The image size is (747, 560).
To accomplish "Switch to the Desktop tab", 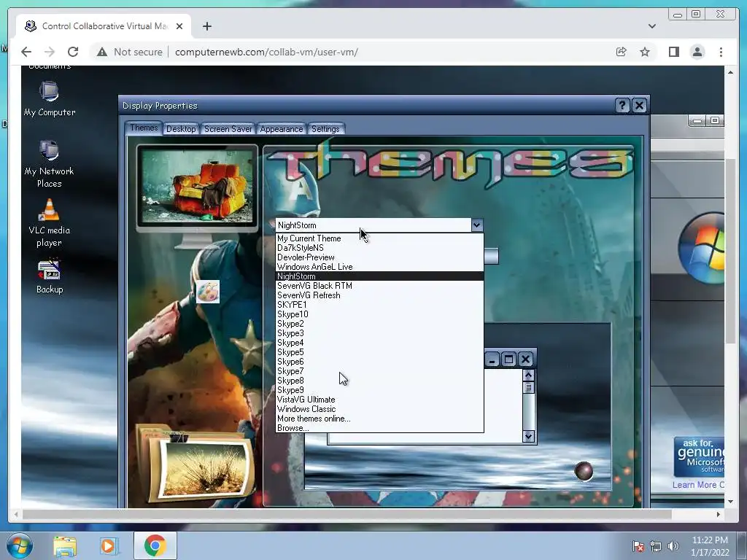I will click(181, 129).
